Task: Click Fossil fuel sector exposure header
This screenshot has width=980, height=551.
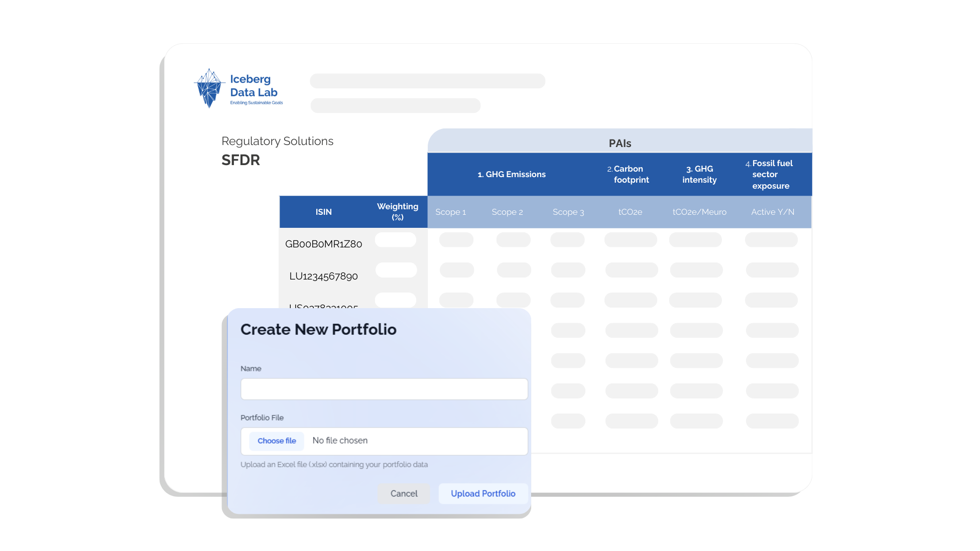Action: (x=772, y=174)
